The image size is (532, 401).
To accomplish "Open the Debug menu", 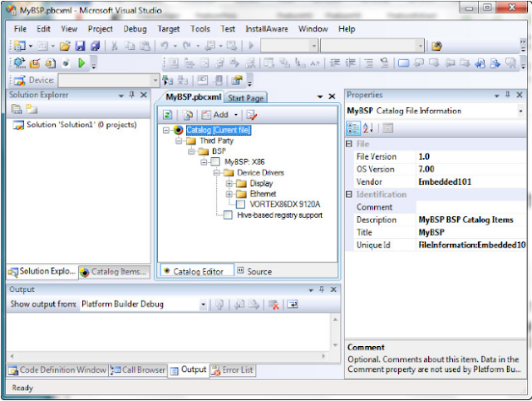I will [135, 29].
